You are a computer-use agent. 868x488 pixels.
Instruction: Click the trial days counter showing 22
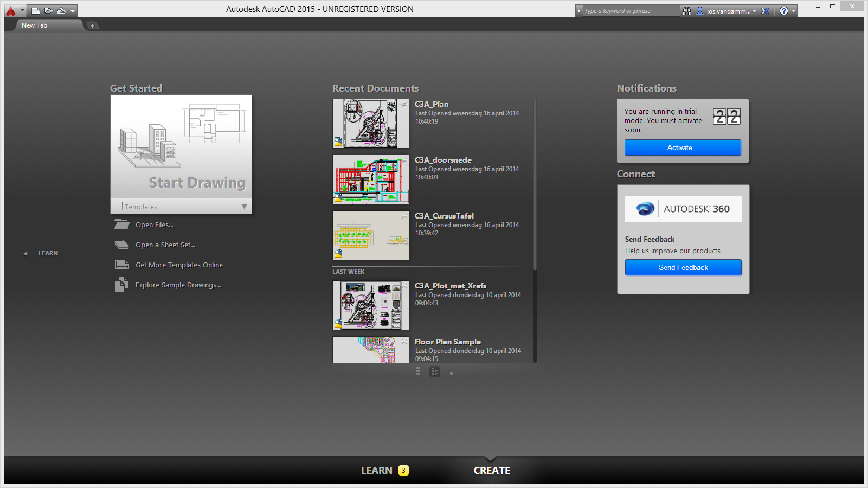click(x=726, y=117)
